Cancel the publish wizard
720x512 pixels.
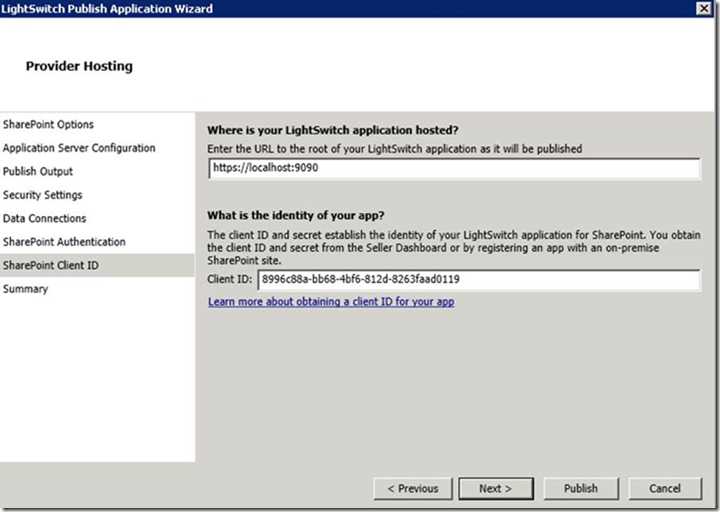point(665,489)
